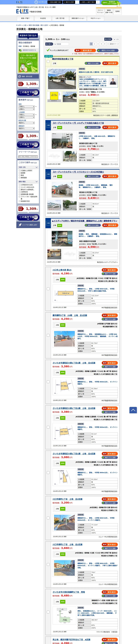This screenshot has width=138, height=644.
Task: Enable the 角地 corner lot checkbox
Action: (20, 175)
